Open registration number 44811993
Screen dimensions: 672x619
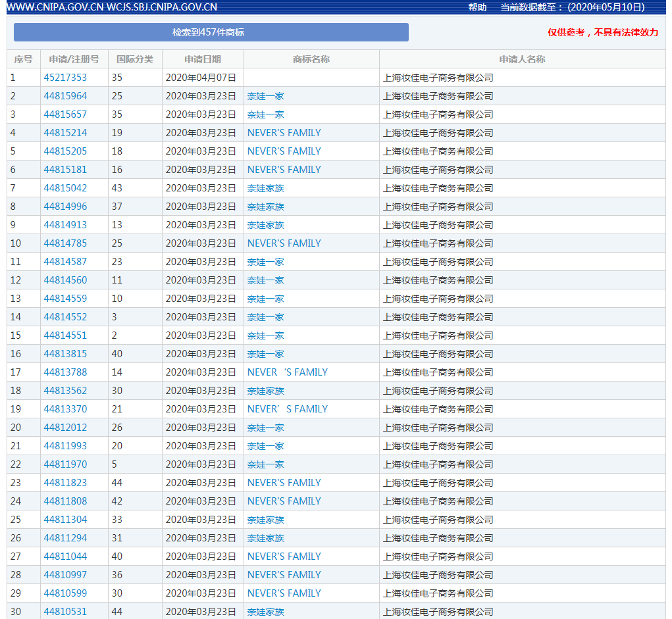point(65,446)
